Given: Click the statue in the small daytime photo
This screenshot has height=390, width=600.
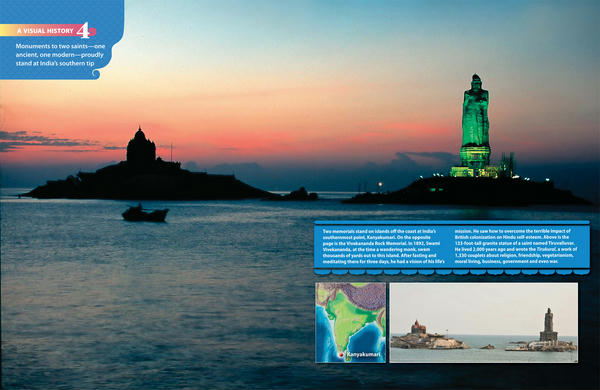Looking at the screenshot, I should [x=548, y=325].
